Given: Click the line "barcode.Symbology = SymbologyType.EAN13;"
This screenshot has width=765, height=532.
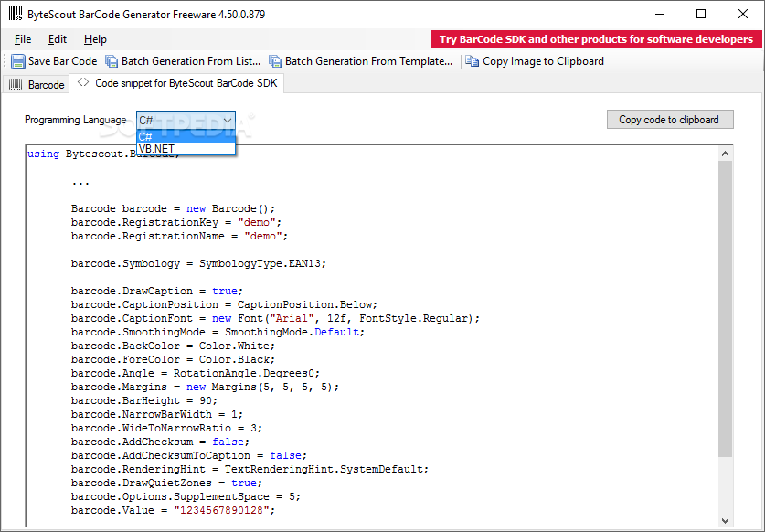Looking at the screenshot, I should [x=198, y=263].
